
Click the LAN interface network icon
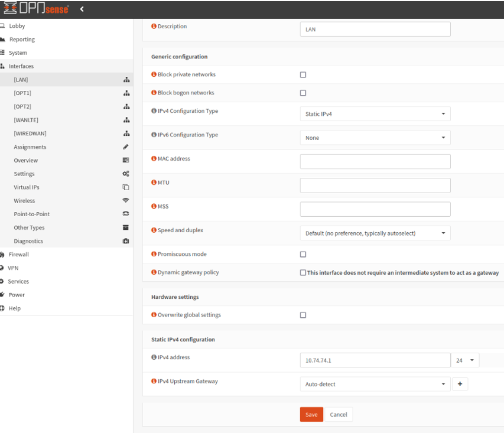126,80
